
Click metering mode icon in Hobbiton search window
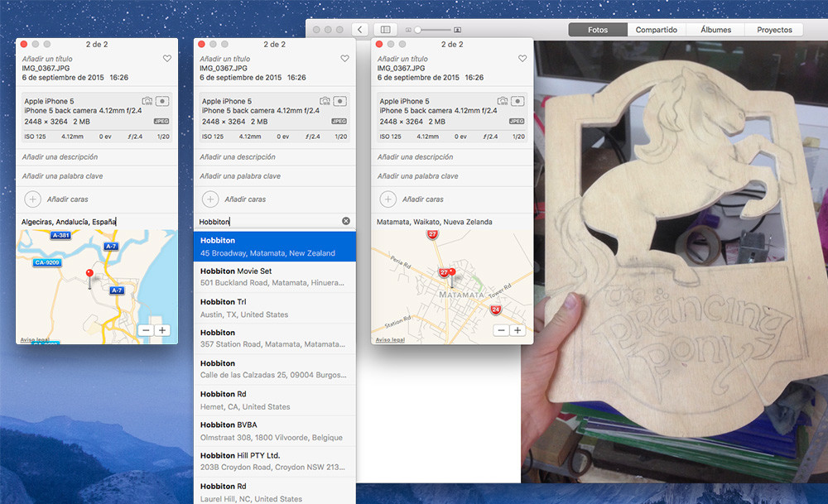340,101
